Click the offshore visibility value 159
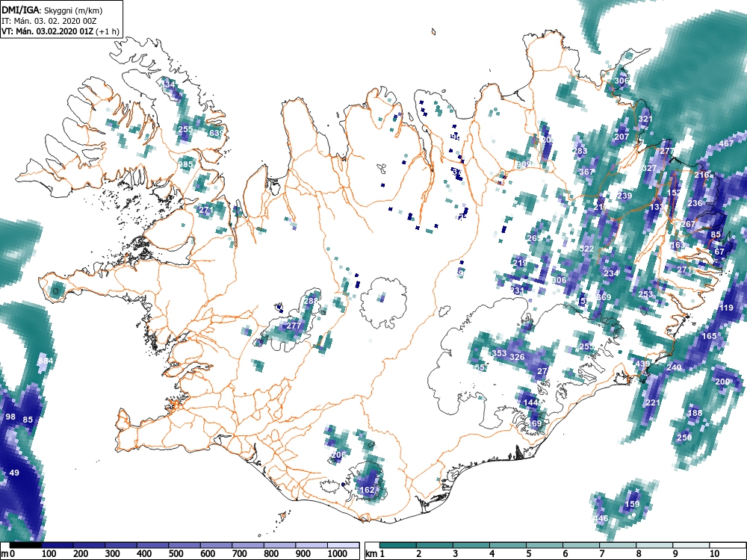The image size is (747, 560). coord(632,504)
